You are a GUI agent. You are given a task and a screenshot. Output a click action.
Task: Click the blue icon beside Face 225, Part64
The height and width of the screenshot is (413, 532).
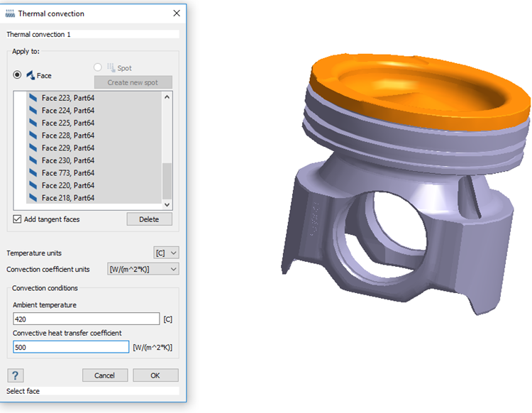(x=33, y=123)
